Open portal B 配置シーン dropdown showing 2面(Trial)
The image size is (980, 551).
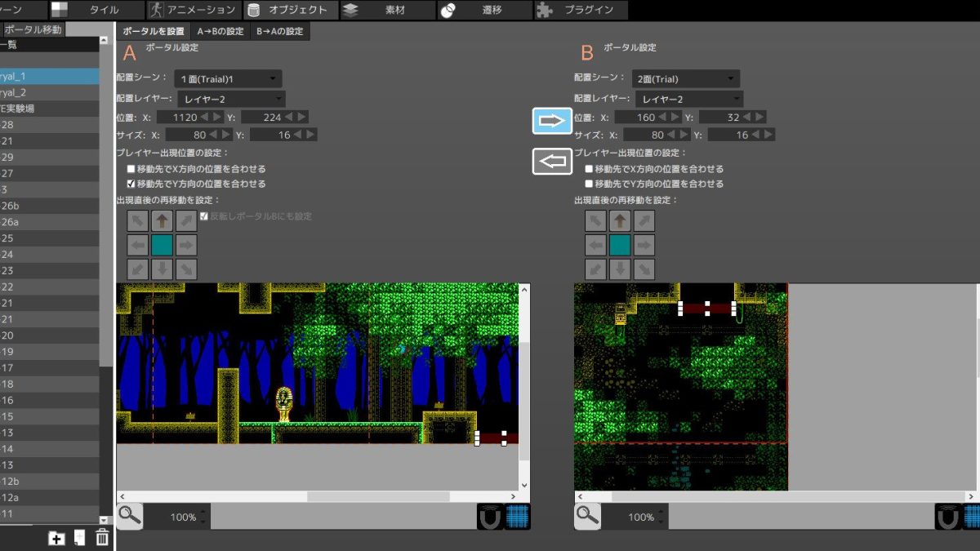pos(686,79)
